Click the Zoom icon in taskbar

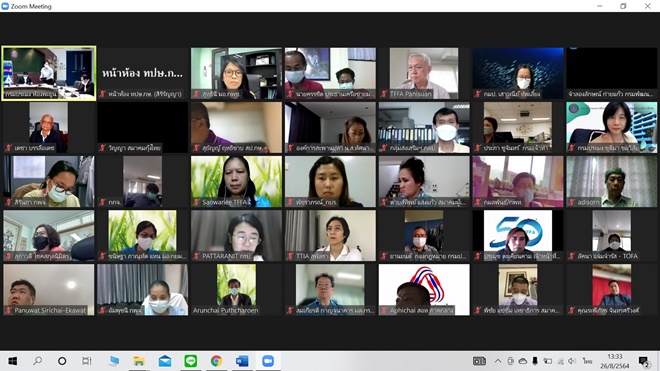268,361
